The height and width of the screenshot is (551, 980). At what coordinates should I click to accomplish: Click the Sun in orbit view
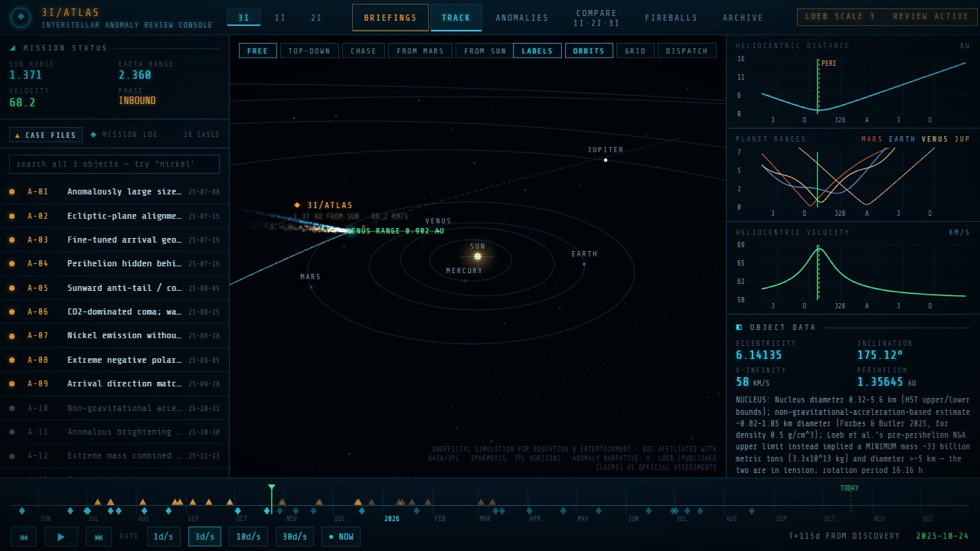pos(478,256)
